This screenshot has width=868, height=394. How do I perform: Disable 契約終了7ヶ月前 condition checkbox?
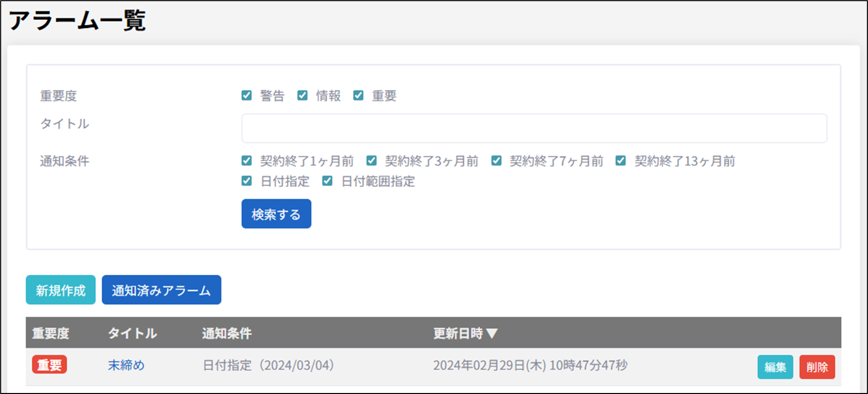pyautogui.click(x=497, y=160)
